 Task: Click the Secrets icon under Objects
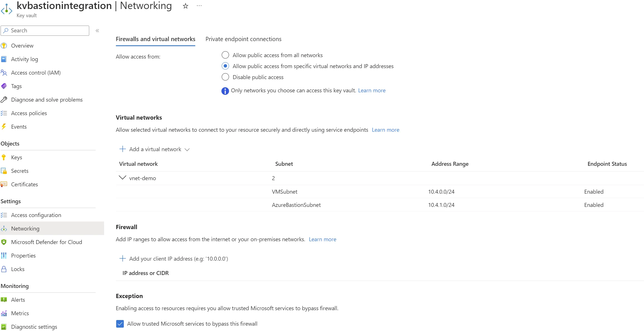click(x=4, y=171)
